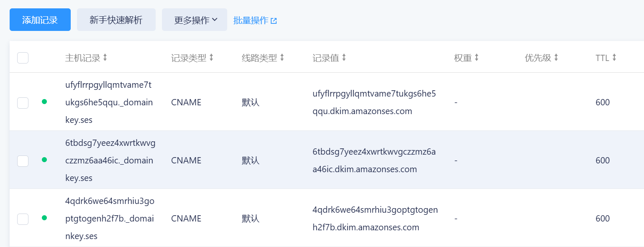Click record value 6tbdsg7yeez4xwrtkwvgczzmz6aa46ic.dkim.amazonses.com
Image resolution: width=644 pixels, height=247 pixels.
pyautogui.click(x=374, y=160)
